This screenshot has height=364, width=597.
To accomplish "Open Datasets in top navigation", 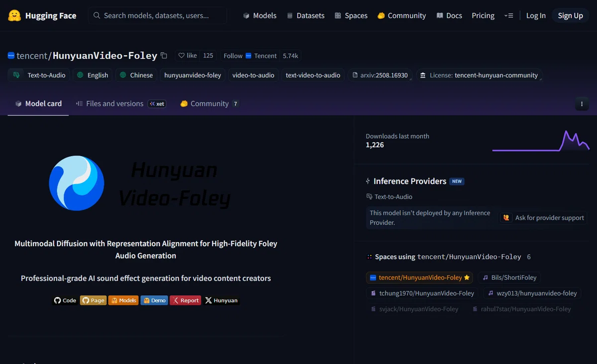I will click(x=305, y=15).
